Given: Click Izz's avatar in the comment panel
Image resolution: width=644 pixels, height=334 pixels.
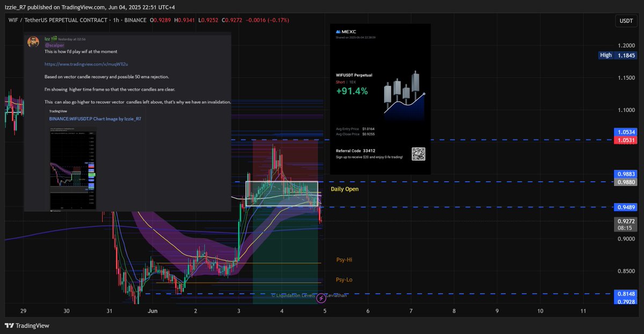Looking at the screenshot, I should click(33, 42).
